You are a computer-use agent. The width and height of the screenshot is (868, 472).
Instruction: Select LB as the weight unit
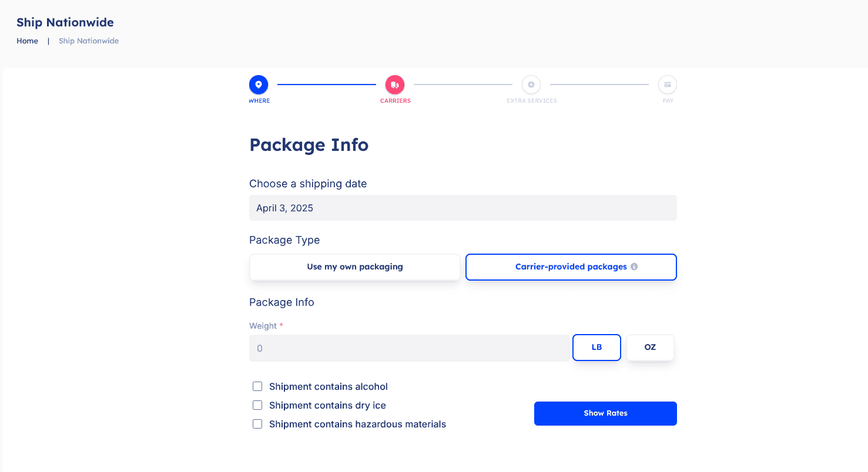596,348
